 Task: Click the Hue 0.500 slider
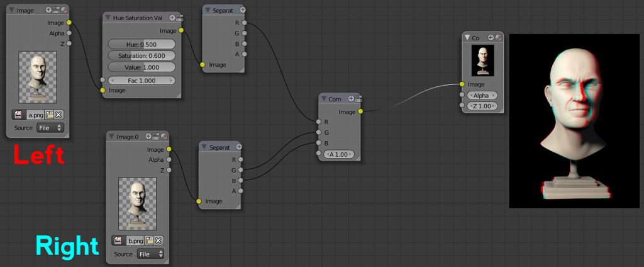coord(142,44)
